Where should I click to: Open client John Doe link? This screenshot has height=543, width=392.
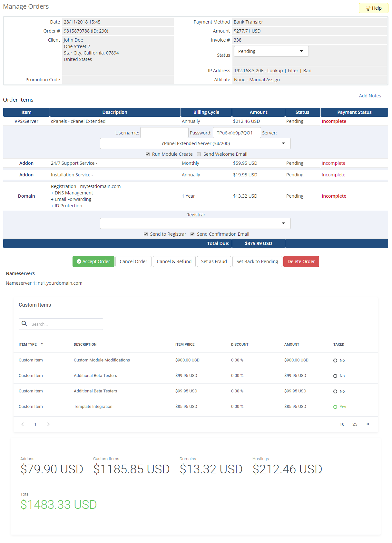(73, 40)
